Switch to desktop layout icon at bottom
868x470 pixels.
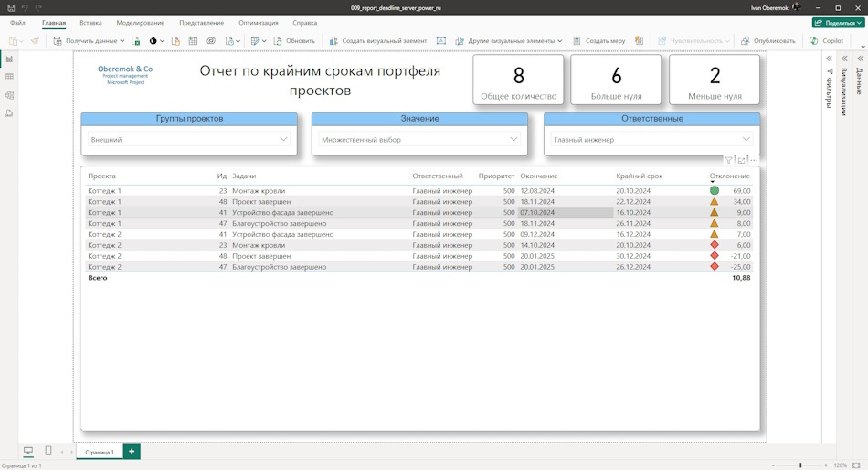(28, 451)
